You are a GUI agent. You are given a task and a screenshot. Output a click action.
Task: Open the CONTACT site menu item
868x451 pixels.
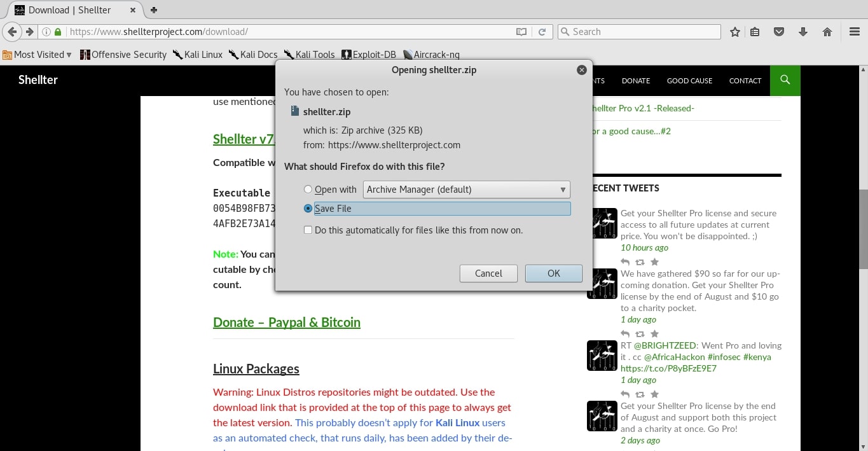pos(745,81)
